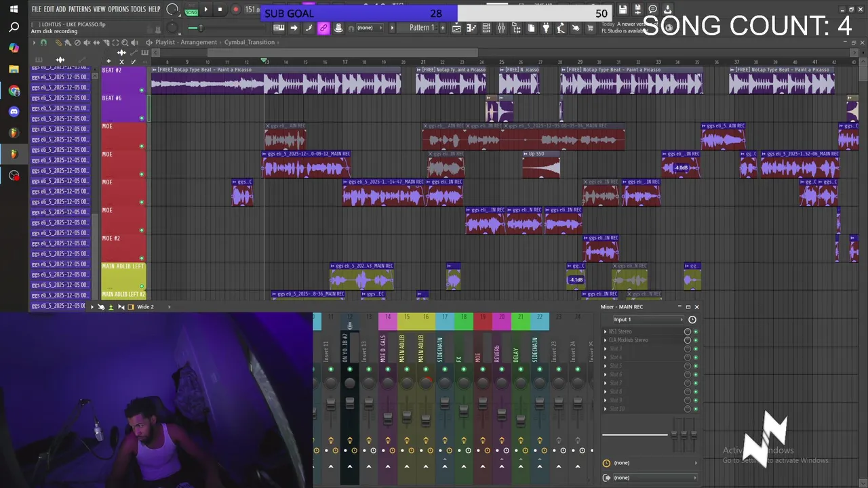
Task: Open the project picker file icon
Action: pos(531,28)
